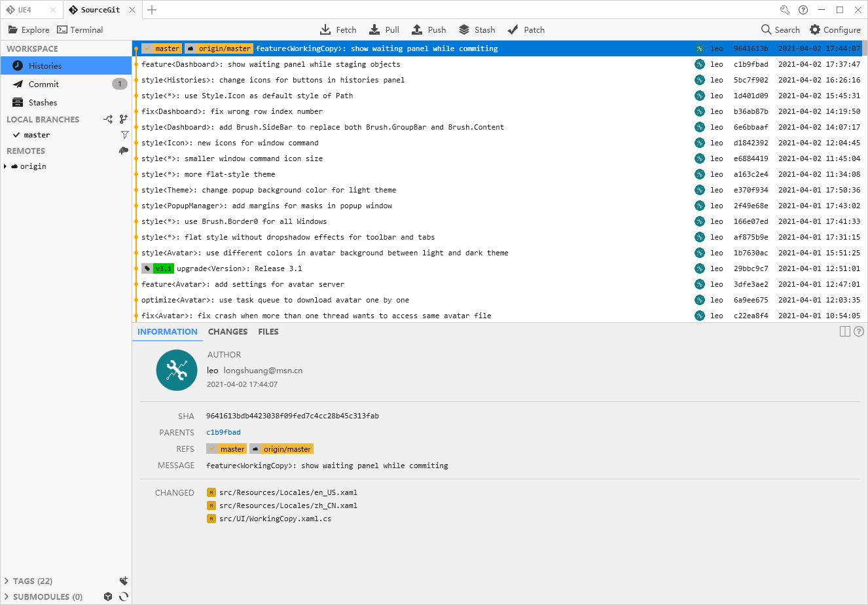Open the Commit workspace view

(x=66, y=84)
